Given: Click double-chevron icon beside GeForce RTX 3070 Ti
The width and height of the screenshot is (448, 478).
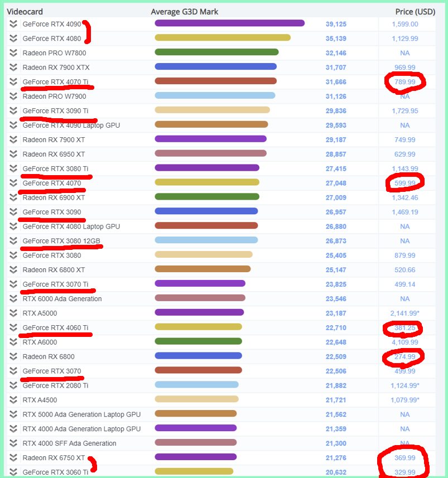Looking at the screenshot, I should (x=13, y=284).
